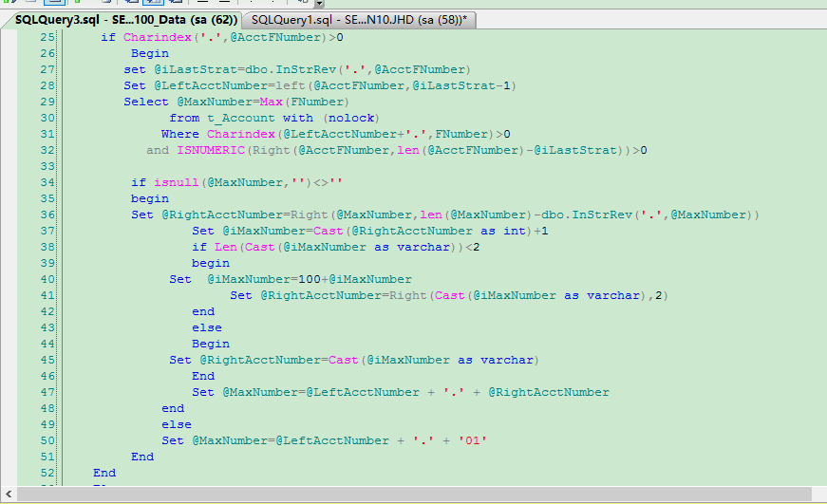Switch to the SQLQuery1.sql tab
The width and height of the screenshot is (827, 504).
(x=359, y=20)
